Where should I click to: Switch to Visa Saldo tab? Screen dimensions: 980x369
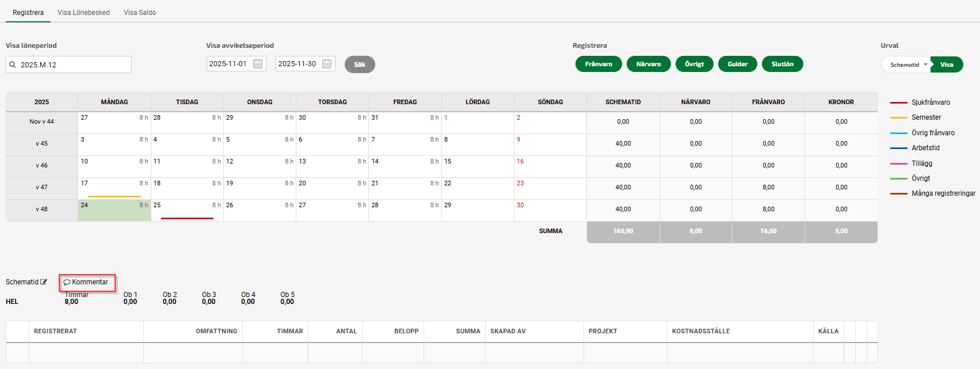point(140,13)
